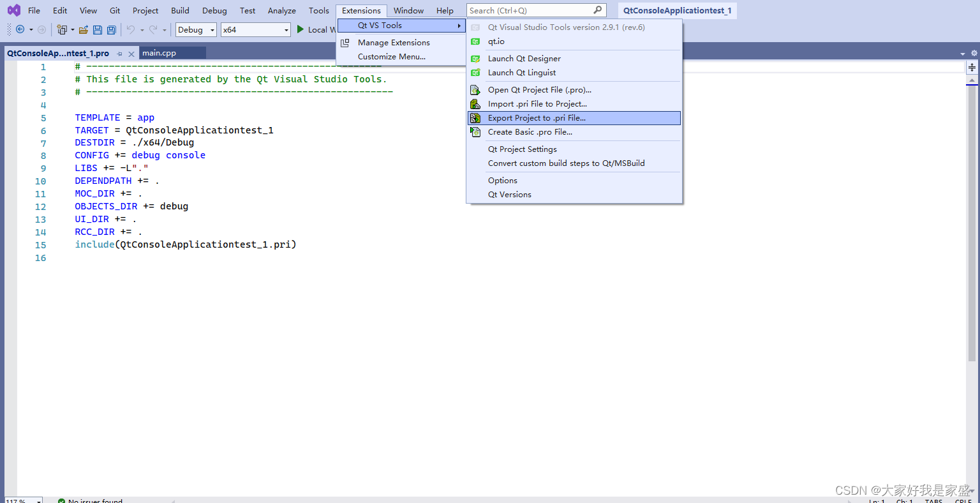Click the Manage Extensions icon
The height and width of the screenshot is (503, 980).
(x=345, y=43)
